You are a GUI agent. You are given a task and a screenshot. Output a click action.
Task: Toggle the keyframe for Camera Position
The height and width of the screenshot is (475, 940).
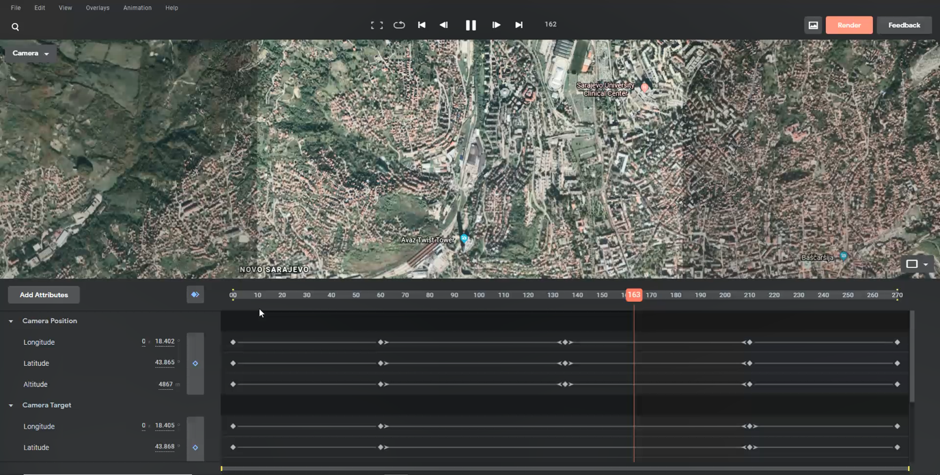point(195,363)
